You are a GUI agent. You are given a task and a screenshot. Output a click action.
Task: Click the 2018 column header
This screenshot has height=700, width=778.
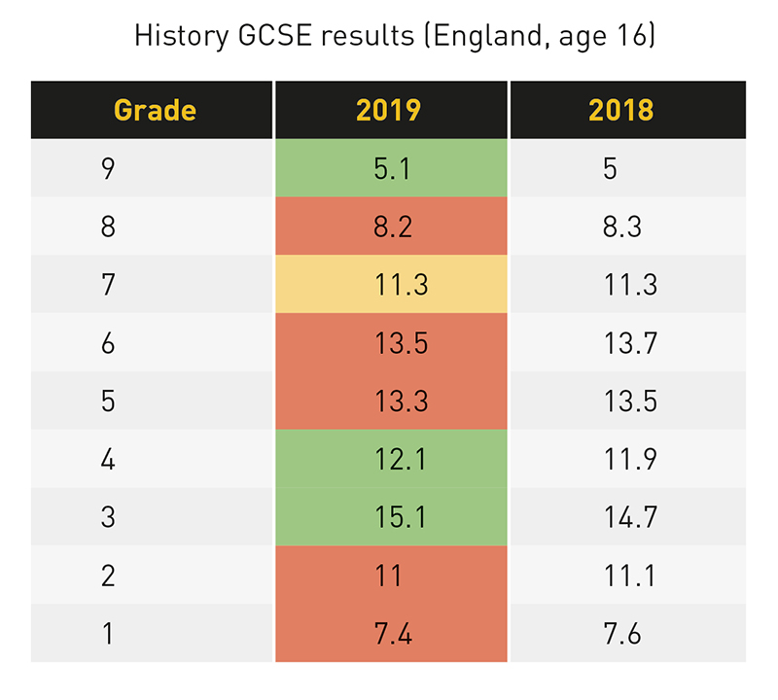pos(627,110)
